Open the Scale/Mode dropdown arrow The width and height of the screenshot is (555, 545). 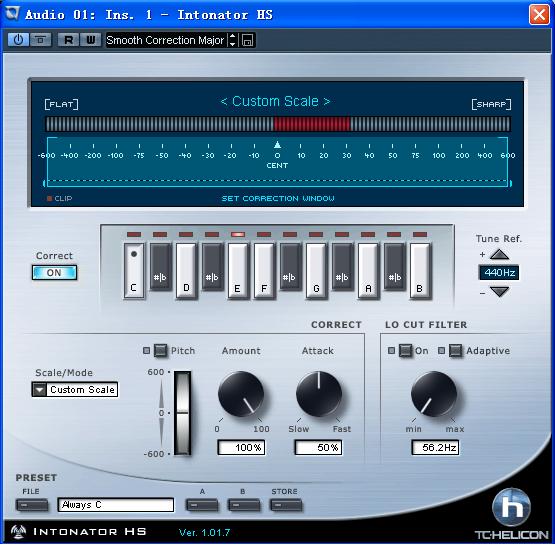(x=39, y=390)
